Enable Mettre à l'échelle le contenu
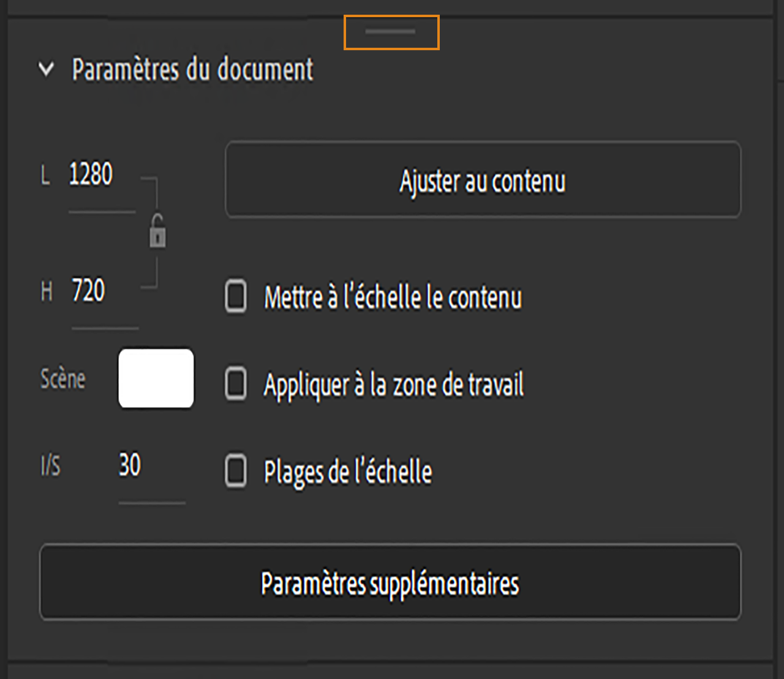The width and height of the screenshot is (784, 679). click(x=235, y=298)
